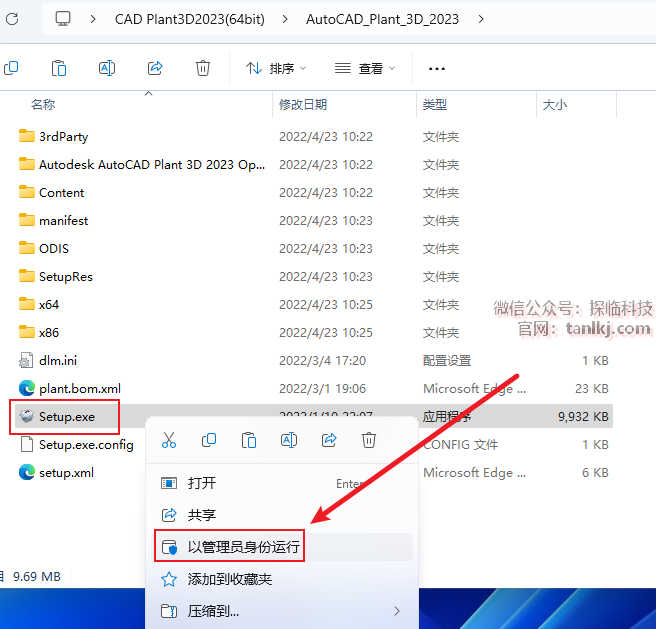The width and height of the screenshot is (656, 629).
Task: Click the Edge icon of plant.bom.xml
Action: coord(27,388)
